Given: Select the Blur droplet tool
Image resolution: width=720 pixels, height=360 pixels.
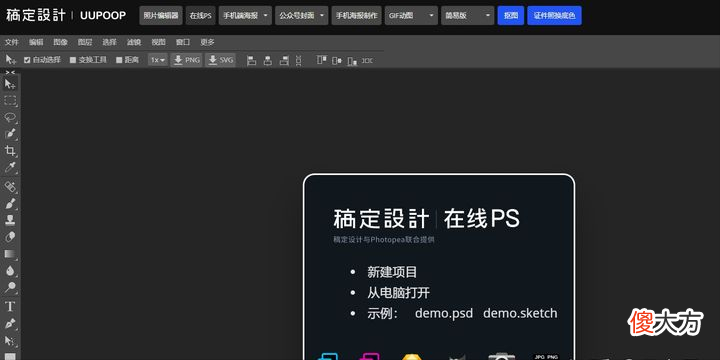Looking at the screenshot, I should tap(10, 270).
